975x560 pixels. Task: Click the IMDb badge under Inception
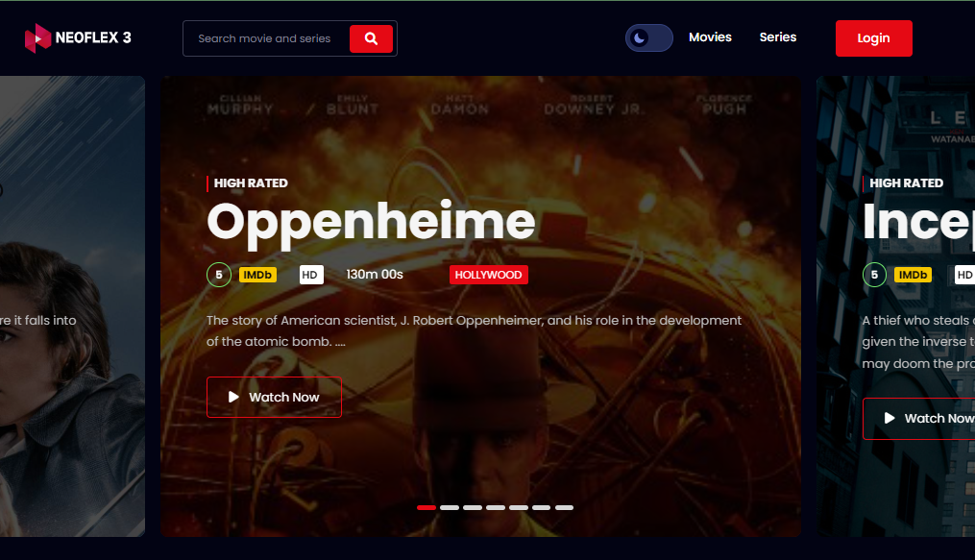pyautogui.click(x=911, y=275)
